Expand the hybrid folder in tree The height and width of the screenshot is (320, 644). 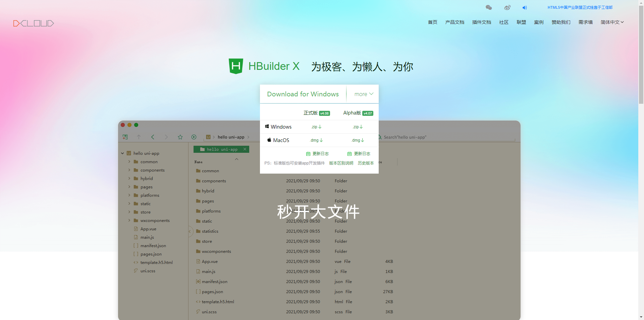129,178
